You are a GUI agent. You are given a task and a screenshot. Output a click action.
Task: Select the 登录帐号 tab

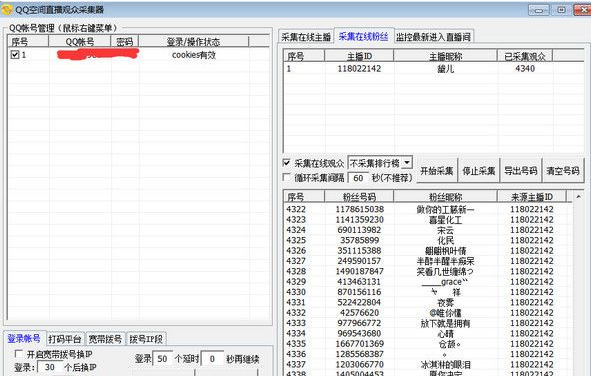(x=24, y=338)
